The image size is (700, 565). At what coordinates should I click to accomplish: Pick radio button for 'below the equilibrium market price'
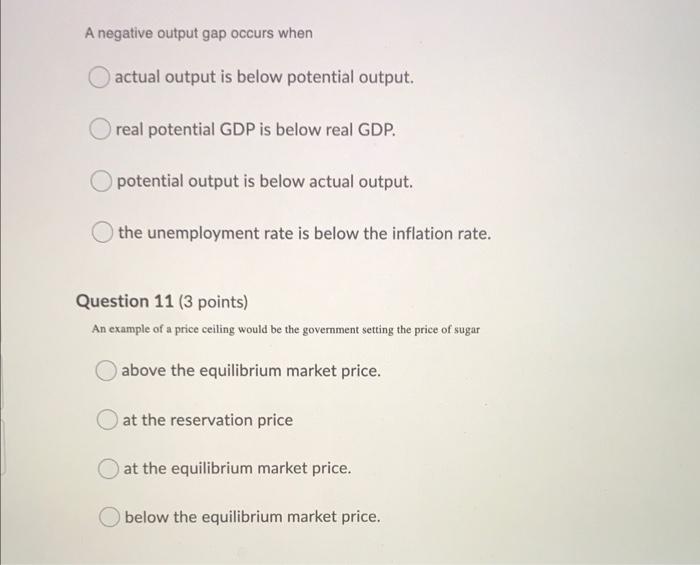pos(111,517)
